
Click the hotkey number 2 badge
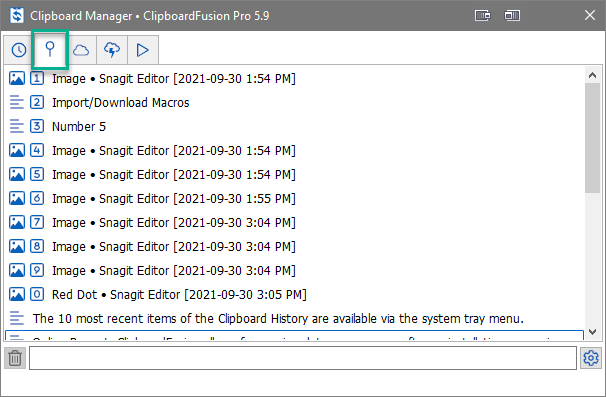click(x=37, y=102)
